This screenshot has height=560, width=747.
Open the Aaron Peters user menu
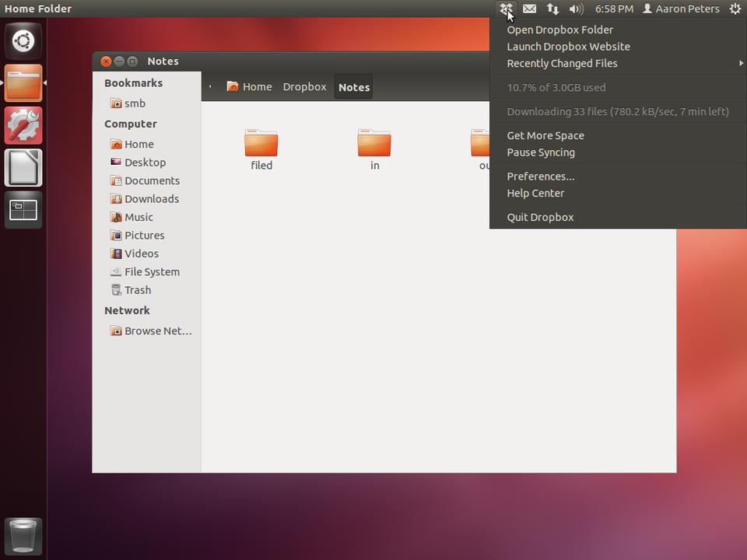[680, 9]
